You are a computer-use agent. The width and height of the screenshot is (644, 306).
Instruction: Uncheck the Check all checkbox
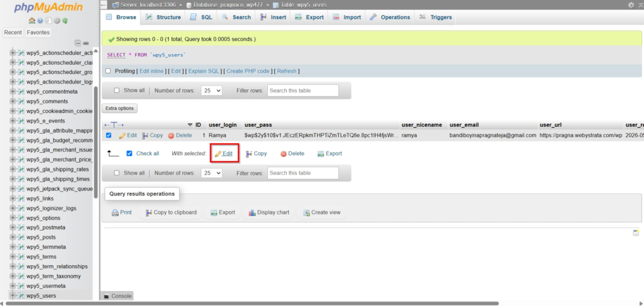click(130, 153)
